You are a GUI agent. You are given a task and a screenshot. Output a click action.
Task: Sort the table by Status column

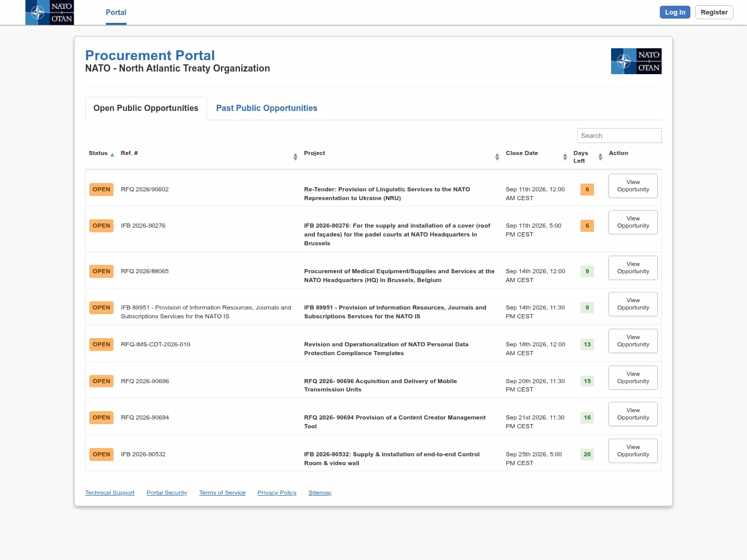tap(101, 153)
